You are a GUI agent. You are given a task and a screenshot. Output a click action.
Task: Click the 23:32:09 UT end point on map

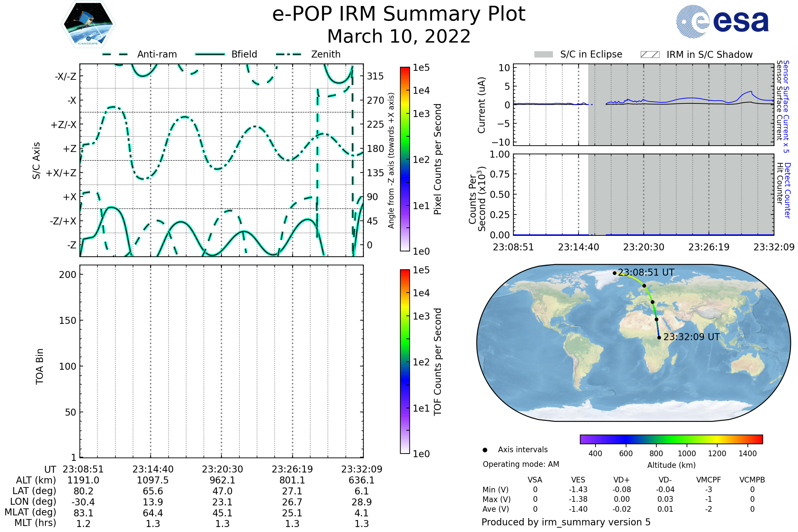(x=659, y=337)
